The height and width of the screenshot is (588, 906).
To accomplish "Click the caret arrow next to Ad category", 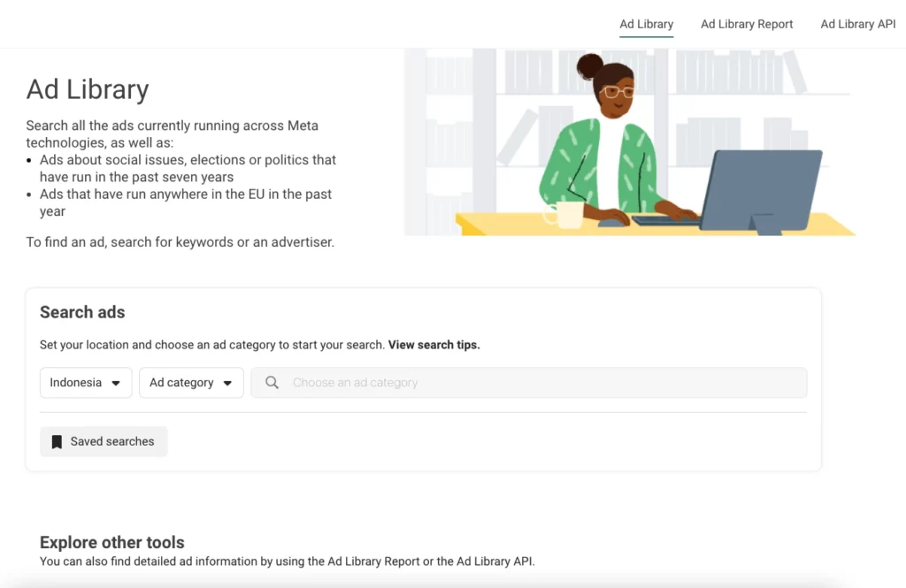I will [x=227, y=383].
